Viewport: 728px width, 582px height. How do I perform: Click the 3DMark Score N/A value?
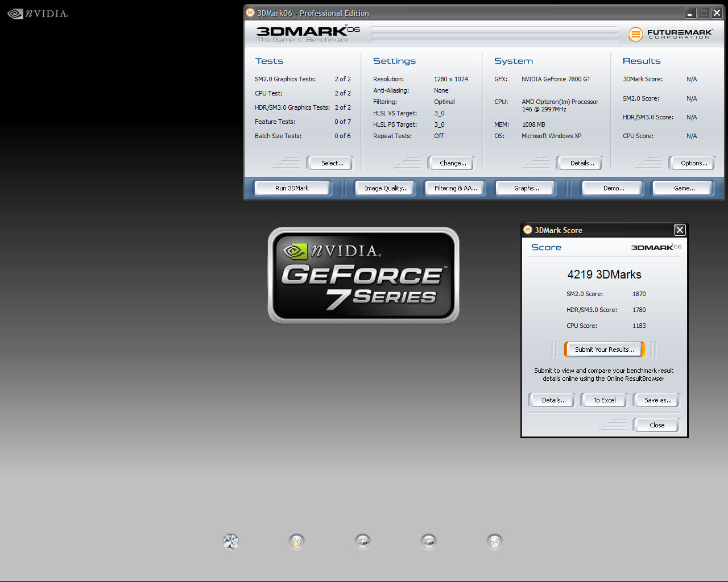[692, 79]
